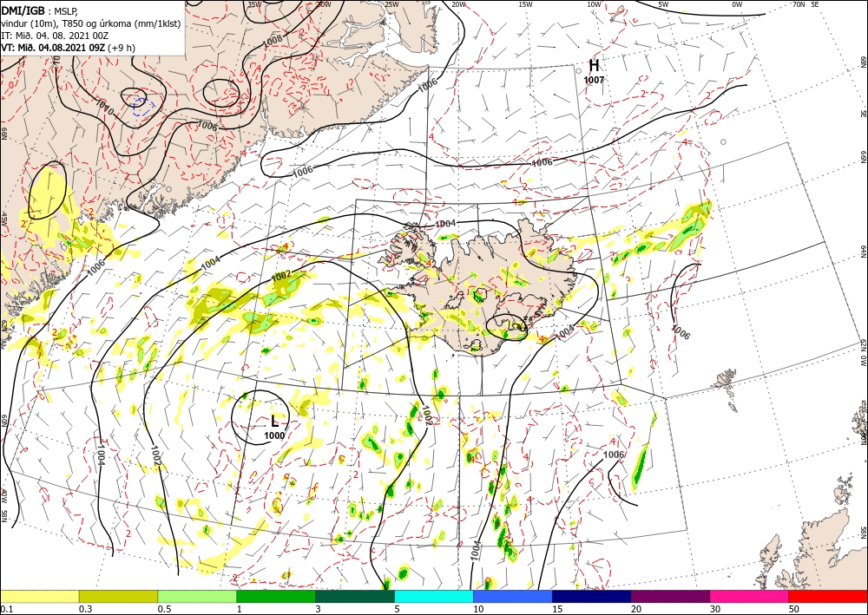Click the "25W" longitude label
This screenshot has height=615, width=868.
[x=391, y=4]
